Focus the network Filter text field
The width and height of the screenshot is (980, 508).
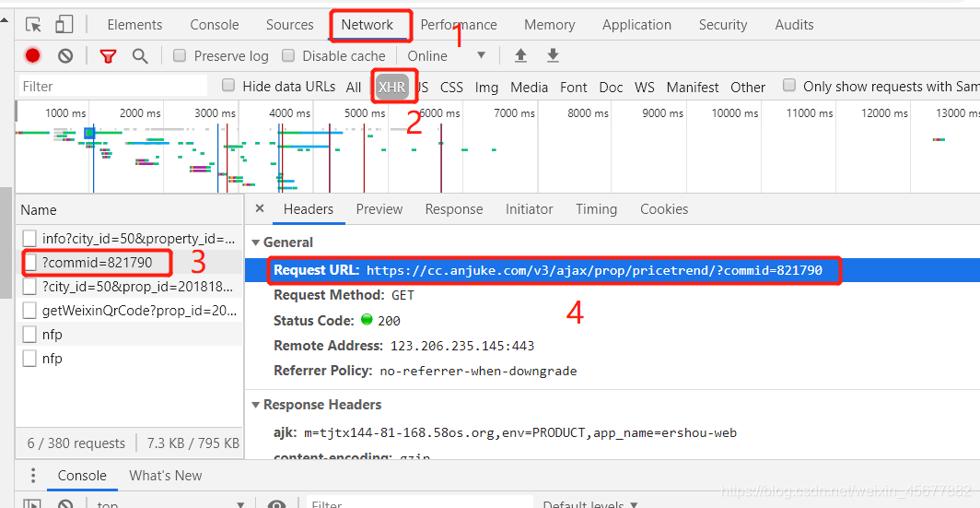click(x=113, y=86)
